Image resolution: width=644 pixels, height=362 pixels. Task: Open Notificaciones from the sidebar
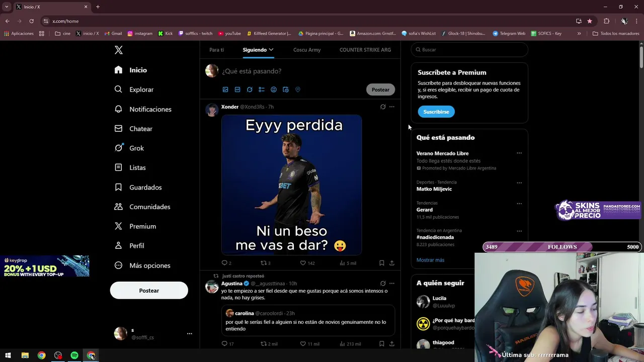(143, 109)
